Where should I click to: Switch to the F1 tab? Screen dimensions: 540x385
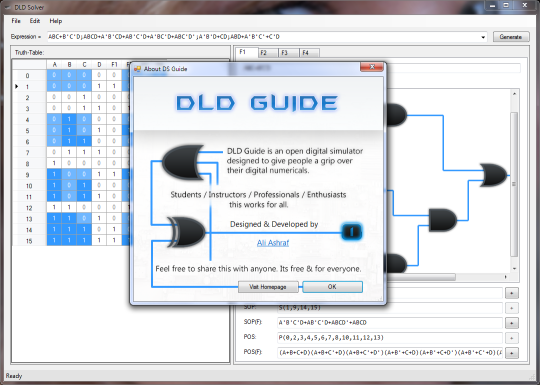[x=247, y=52]
